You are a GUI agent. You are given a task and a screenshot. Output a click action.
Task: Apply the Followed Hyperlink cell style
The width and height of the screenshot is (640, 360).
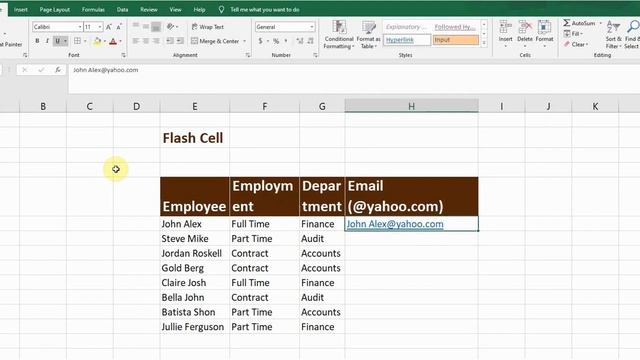pyautogui.click(x=456, y=27)
